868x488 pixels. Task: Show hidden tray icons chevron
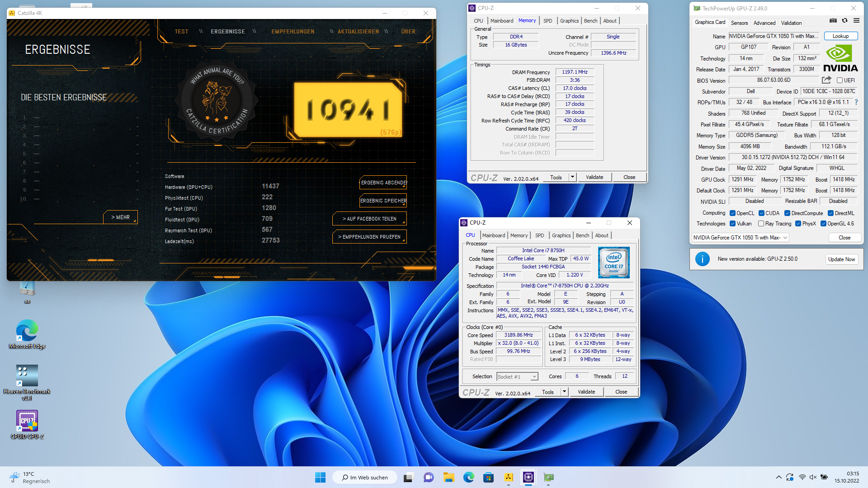pos(778,477)
